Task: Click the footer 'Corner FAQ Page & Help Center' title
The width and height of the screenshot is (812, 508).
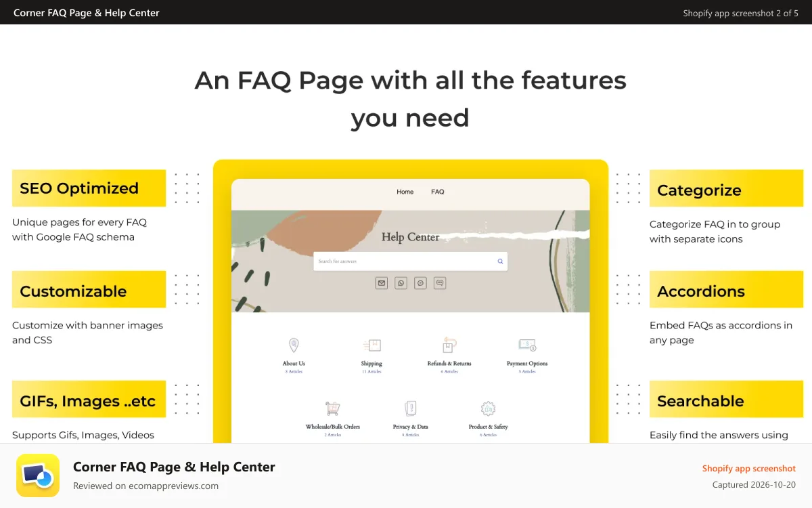Action: click(174, 467)
